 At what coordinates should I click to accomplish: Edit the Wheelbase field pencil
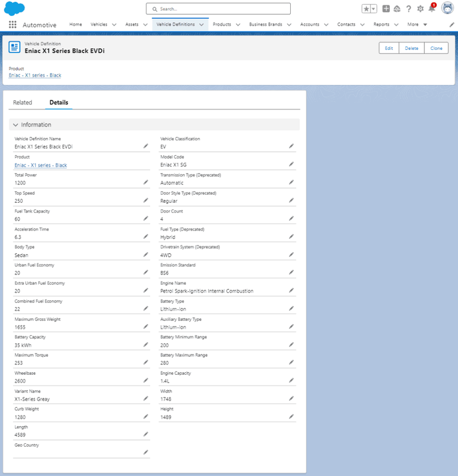point(146,380)
